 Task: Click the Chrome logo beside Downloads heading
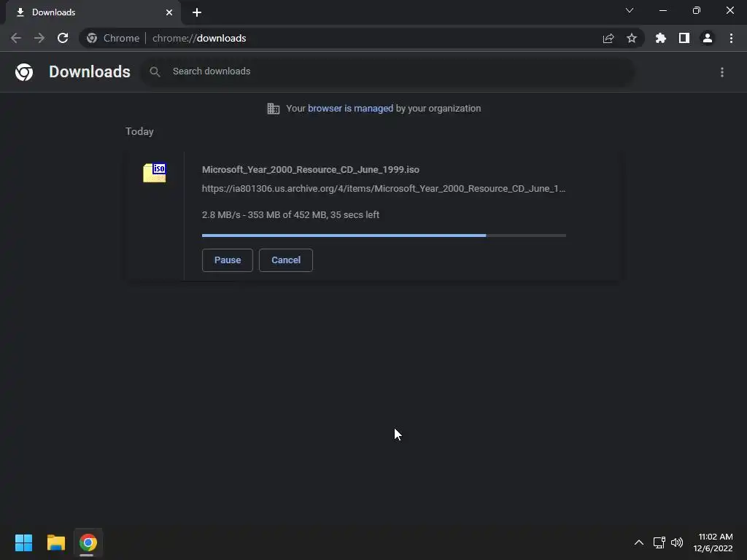click(x=24, y=72)
